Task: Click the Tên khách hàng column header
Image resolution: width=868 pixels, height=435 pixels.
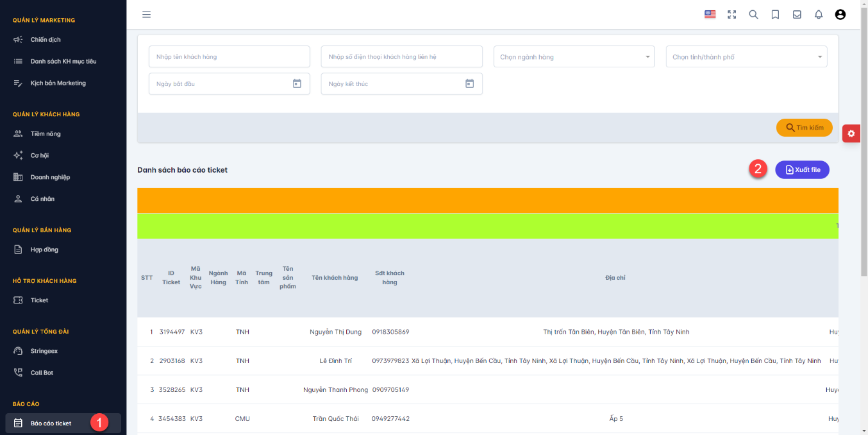Action: click(x=335, y=278)
